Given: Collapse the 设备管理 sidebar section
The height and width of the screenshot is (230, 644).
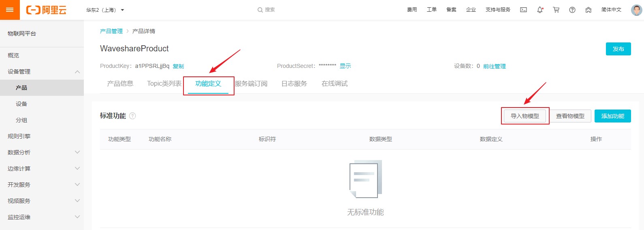Looking at the screenshot, I should point(77,72).
